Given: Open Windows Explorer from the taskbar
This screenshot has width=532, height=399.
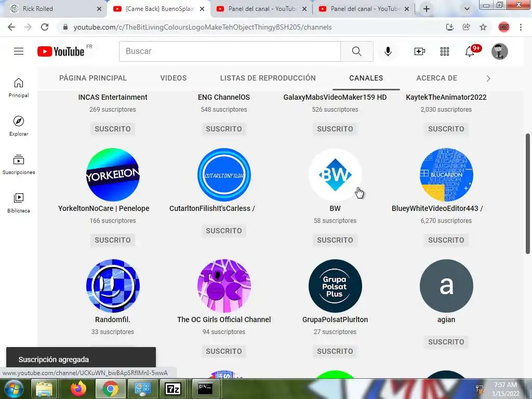Looking at the screenshot, I should point(45,389).
